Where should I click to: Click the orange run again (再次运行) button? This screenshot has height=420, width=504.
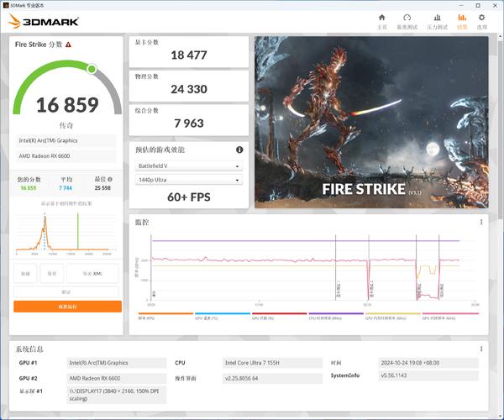[x=67, y=307]
